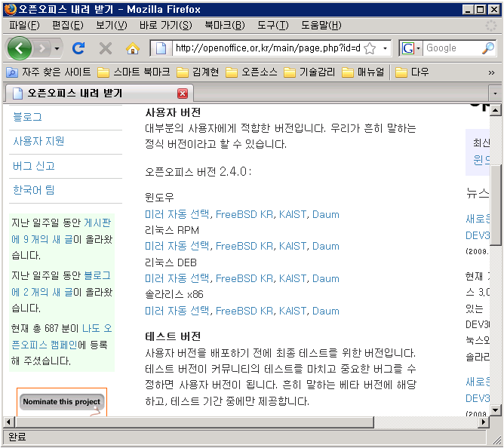This screenshot has height=448, width=504.
Task: Open the 편집(E) menu
Action: [x=67, y=25]
